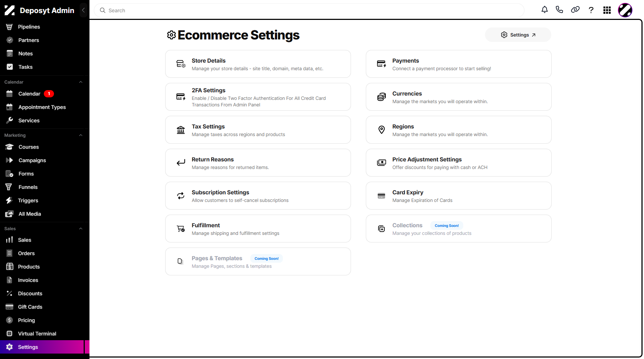Open the Payments card
The height and width of the screenshot is (359, 644).
tap(459, 64)
